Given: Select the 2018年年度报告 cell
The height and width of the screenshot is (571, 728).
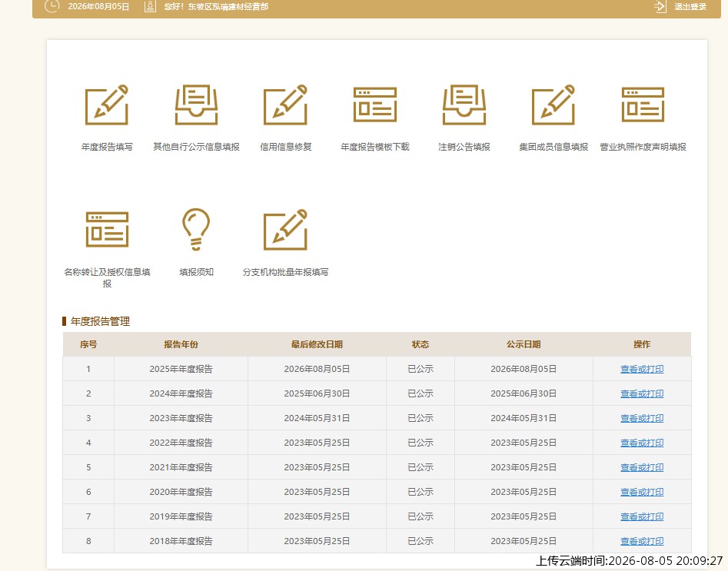Looking at the screenshot, I should pyautogui.click(x=181, y=541).
